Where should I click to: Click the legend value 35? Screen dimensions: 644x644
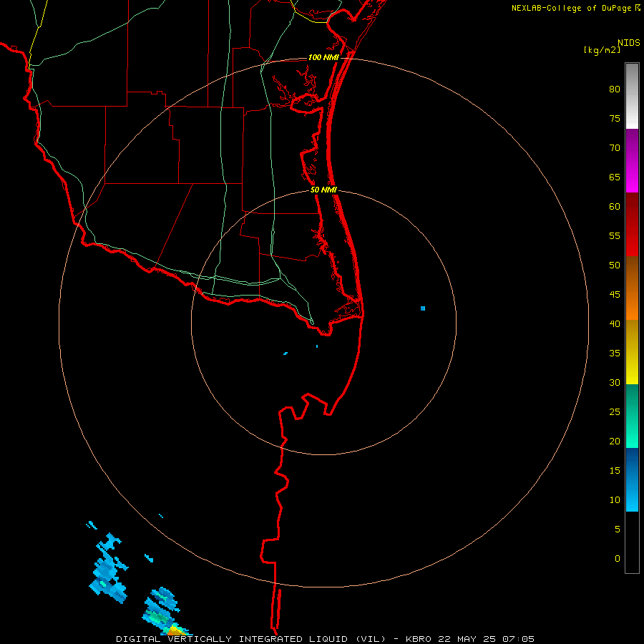(x=615, y=353)
